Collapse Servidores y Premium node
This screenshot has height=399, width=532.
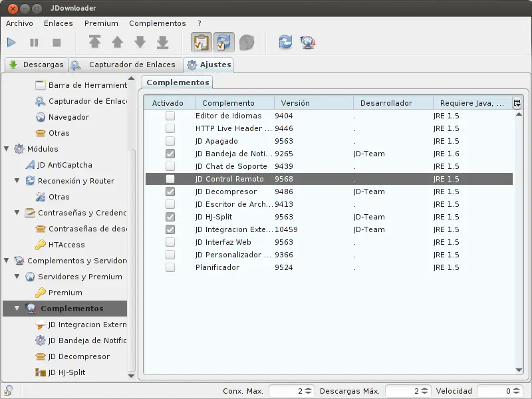click(17, 276)
